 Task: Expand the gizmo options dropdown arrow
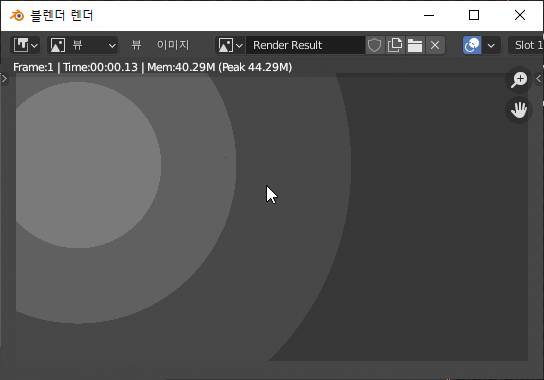click(491, 45)
